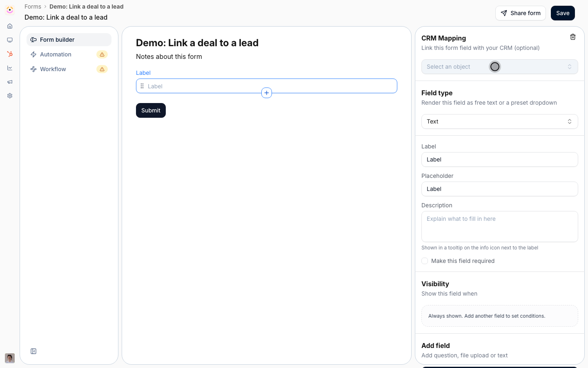Screen dimensions: 588x368
Task: Click the Add field heading
Action: (x=436, y=346)
